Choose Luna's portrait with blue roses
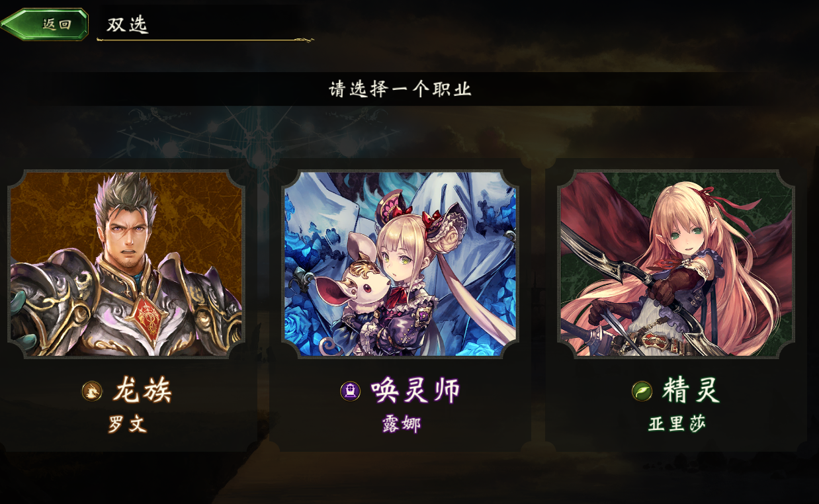 (x=400, y=264)
